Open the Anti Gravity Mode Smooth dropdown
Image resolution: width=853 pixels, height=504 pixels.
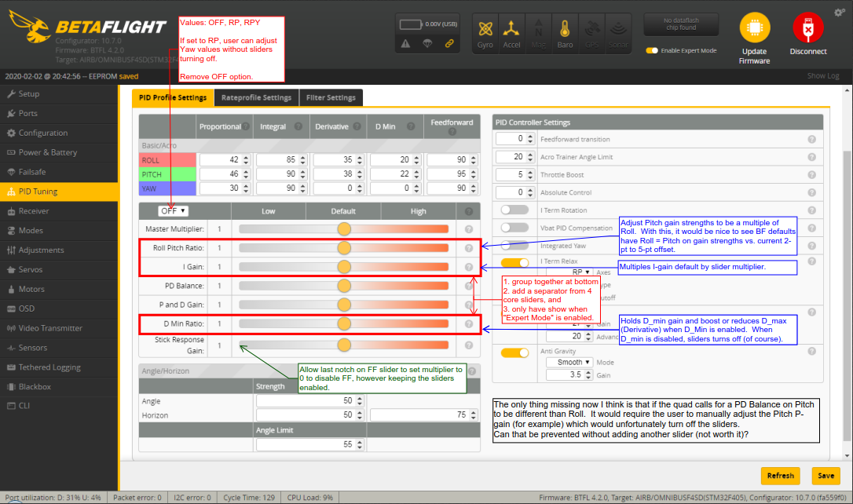pos(569,362)
